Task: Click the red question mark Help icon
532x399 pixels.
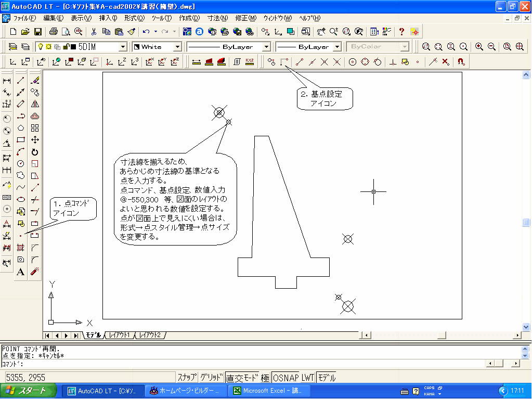Action: [x=401, y=32]
